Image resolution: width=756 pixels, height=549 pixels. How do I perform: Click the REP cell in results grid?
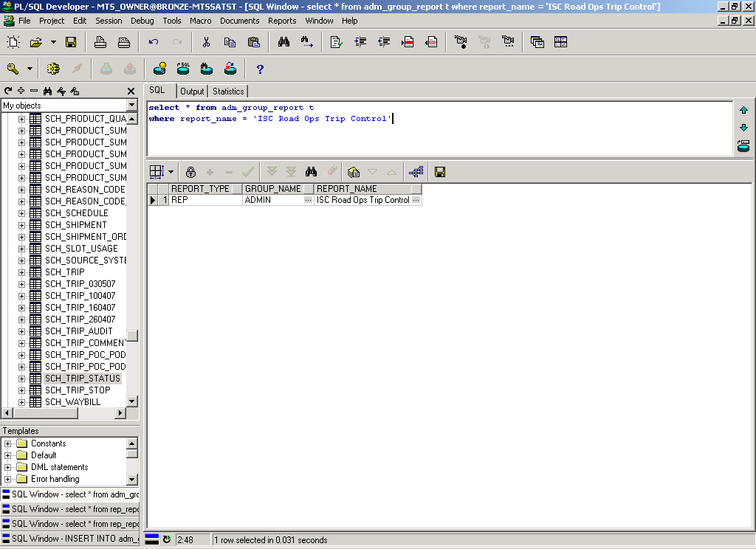pyautogui.click(x=205, y=200)
